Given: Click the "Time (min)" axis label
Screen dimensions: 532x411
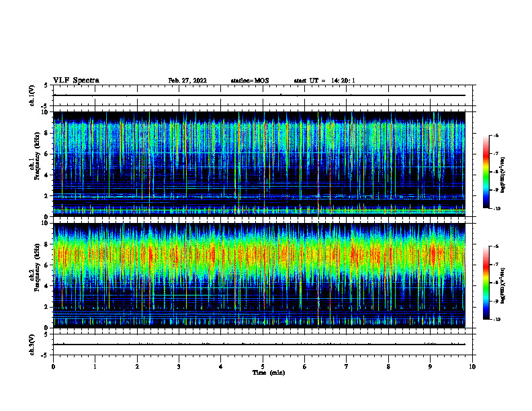Looking at the screenshot, I should pyautogui.click(x=269, y=373).
